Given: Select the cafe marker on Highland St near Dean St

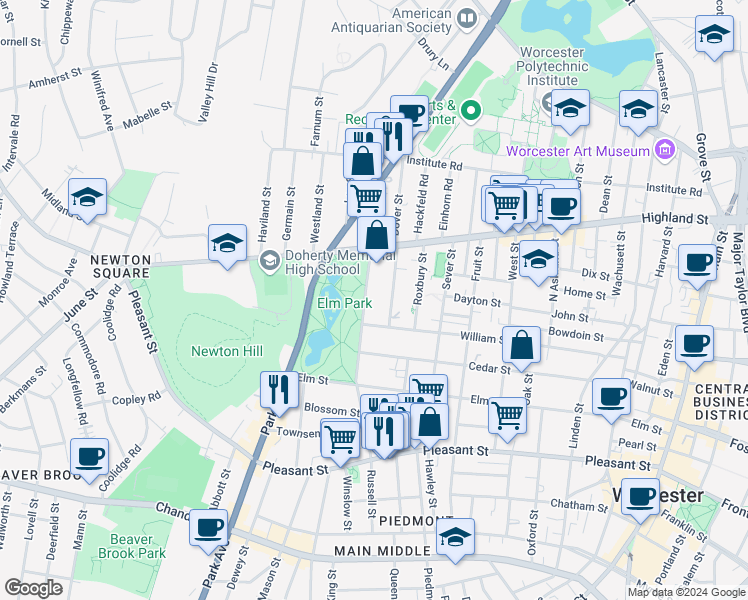Looking at the screenshot, I should click(x=561, y=210).
